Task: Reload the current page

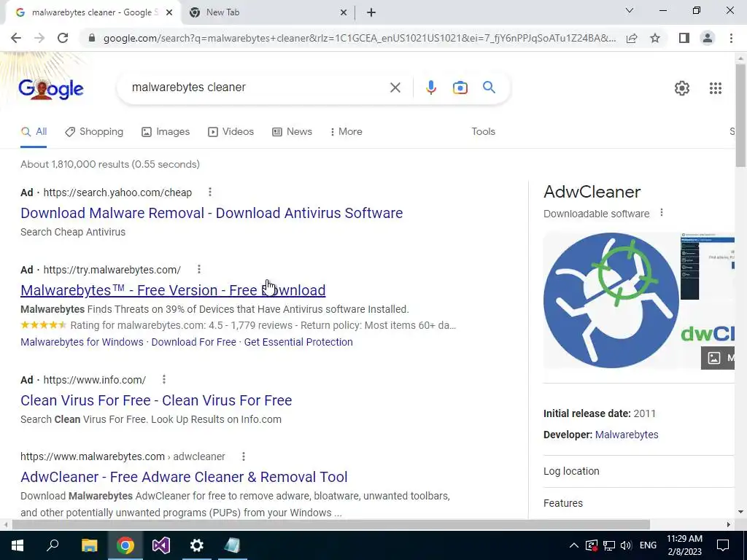Action: pyautogui.click(x=63, y=38)
